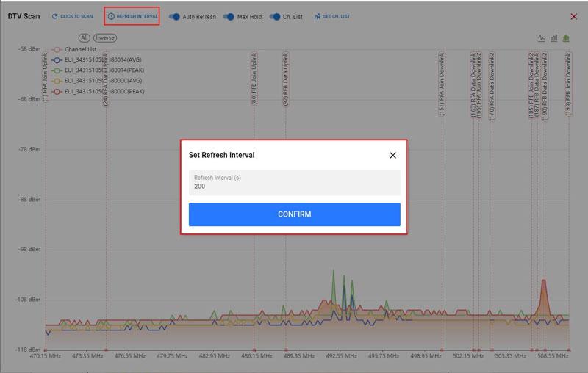The image size is (588, 373).
Task: Click the Refresh Interval input field
Action: 294,186
